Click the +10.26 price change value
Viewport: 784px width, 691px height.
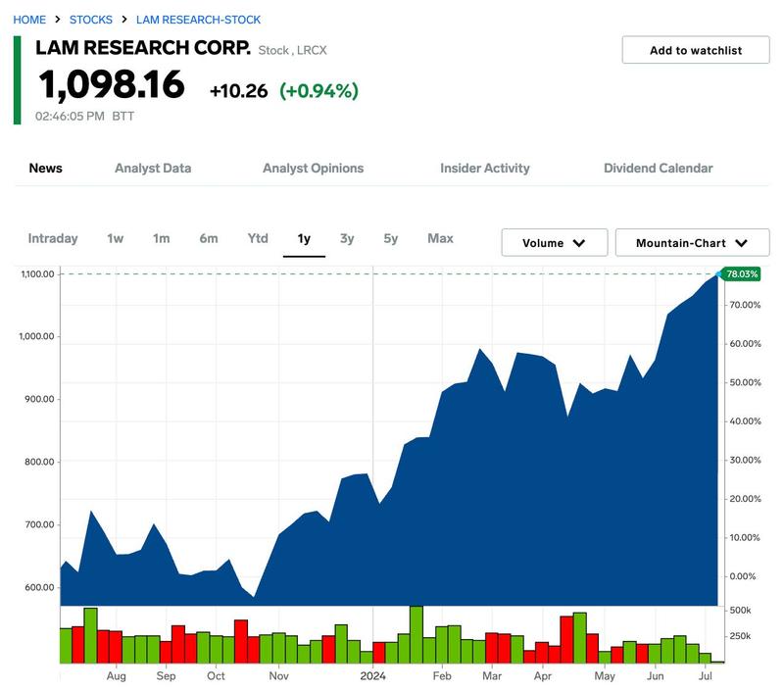[238, 91]
